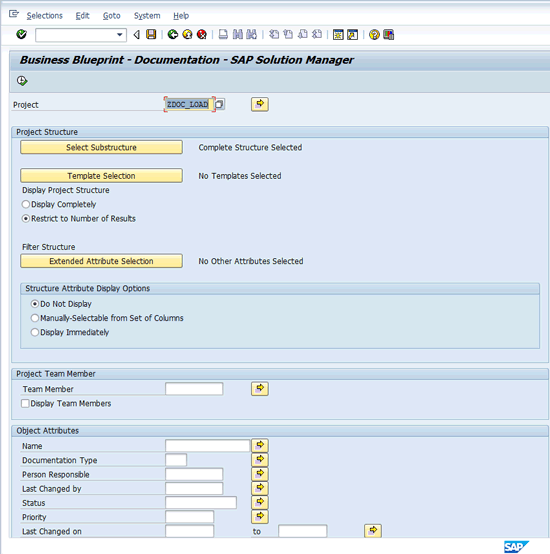Click the Create Shortcut icon
Screen dimensions: 550x554
(x=352, y=35)
